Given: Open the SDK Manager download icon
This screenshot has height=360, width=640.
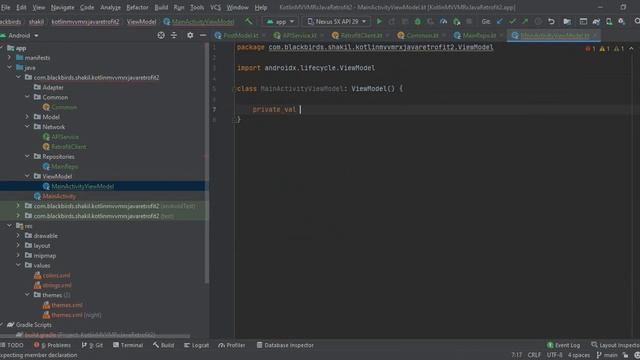Looking at the screenshot, I should [621, 21].
